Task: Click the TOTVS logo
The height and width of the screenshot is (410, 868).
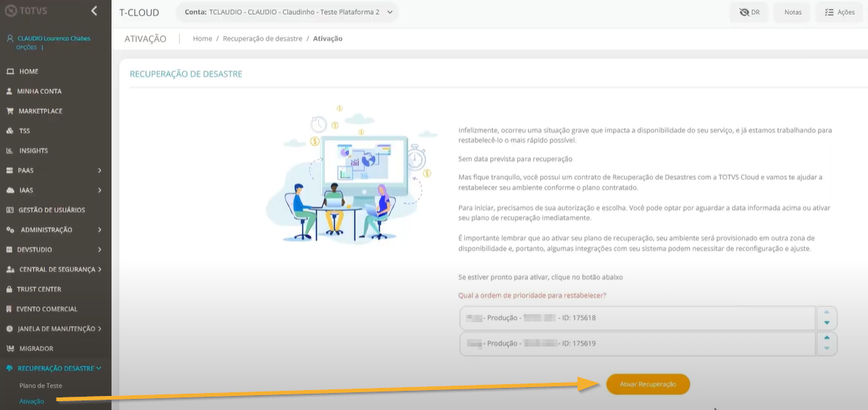Action: pyautogui.click(x=26, y=10)
